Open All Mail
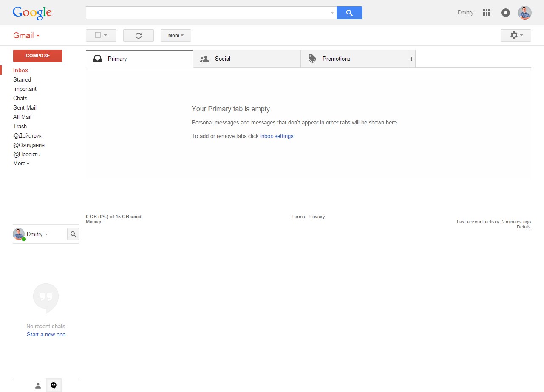 (22, 117)
